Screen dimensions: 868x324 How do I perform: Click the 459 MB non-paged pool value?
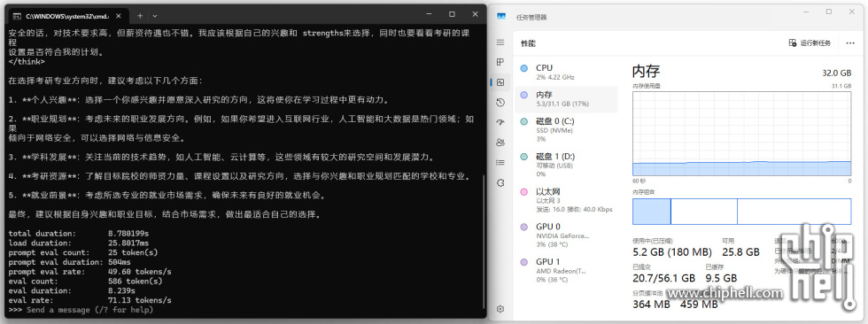pos(699,304)
